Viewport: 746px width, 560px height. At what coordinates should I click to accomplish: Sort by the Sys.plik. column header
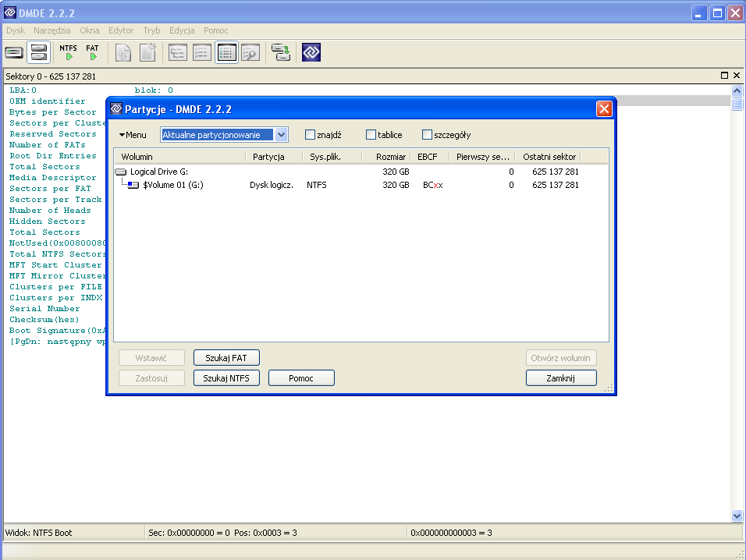[x=332, y=157]
